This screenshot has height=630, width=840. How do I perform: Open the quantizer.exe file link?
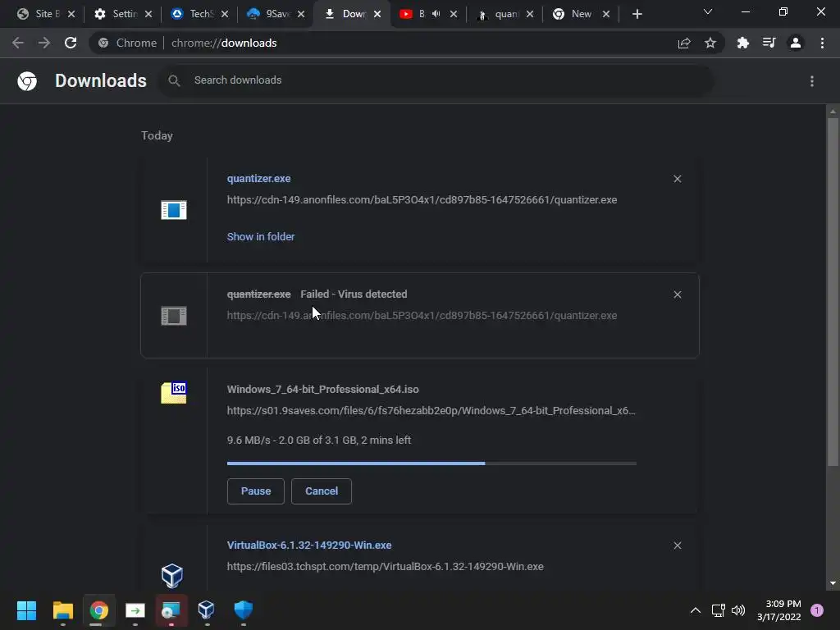(x=258, y=178)
